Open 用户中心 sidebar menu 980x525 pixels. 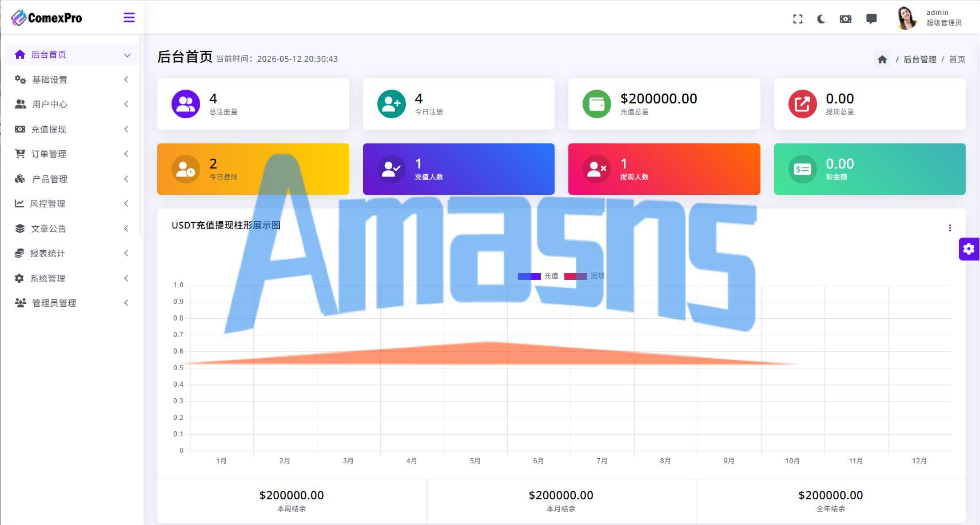pyautogui.click(x=72, y=104)
